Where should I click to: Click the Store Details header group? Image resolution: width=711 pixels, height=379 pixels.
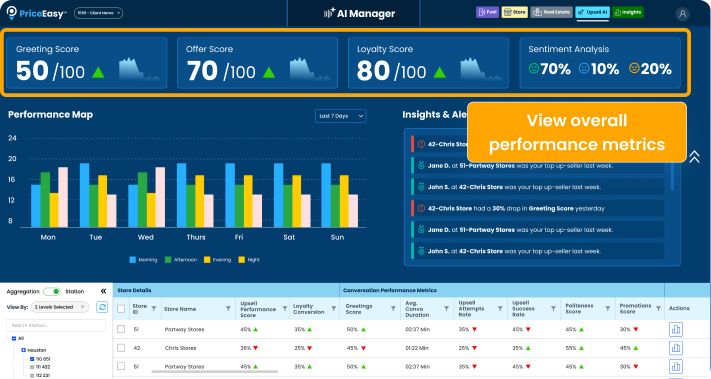[x=226, y=290]
